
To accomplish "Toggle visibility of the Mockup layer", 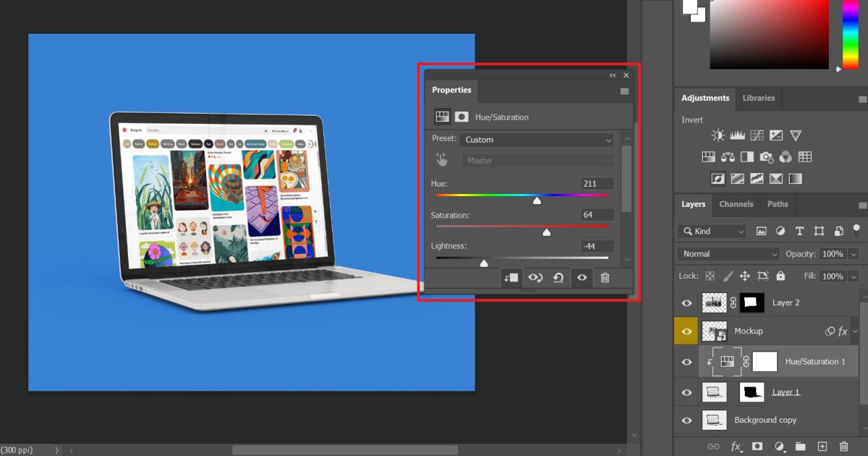I will pyautogui.click(x=686, y=331).
